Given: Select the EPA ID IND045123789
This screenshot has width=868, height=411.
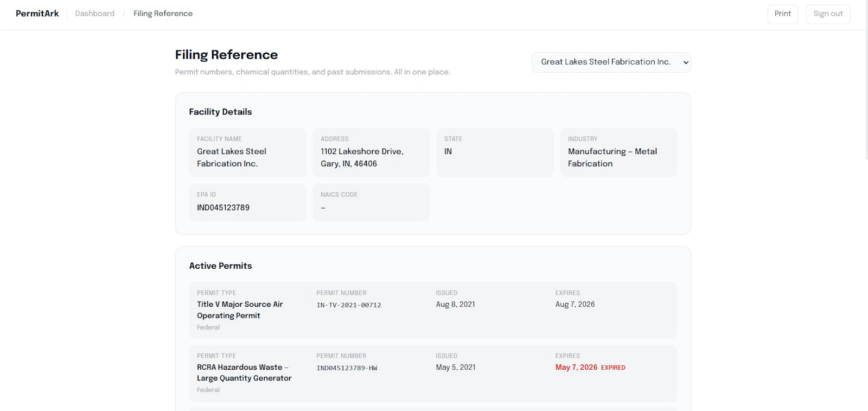Looking at the screenshot, I should point(223,207).
